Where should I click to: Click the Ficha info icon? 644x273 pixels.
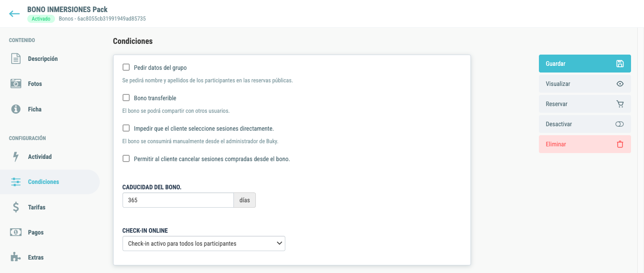pyautogui.click(x=16, y=109)
